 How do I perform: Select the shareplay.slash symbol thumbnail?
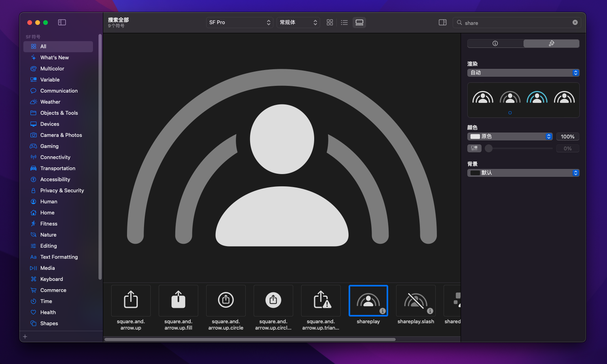click(415, 301)
